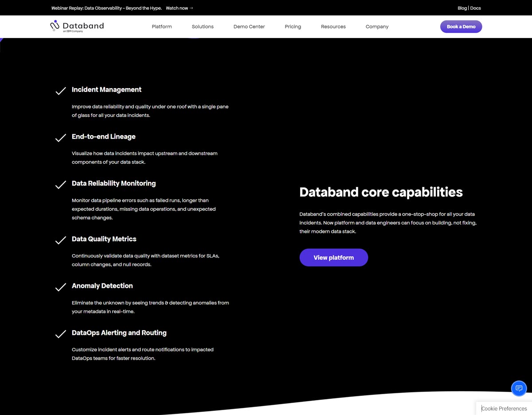532x415 pixels.
Task: Click the Book a Demo button
Action: [461, 27]
